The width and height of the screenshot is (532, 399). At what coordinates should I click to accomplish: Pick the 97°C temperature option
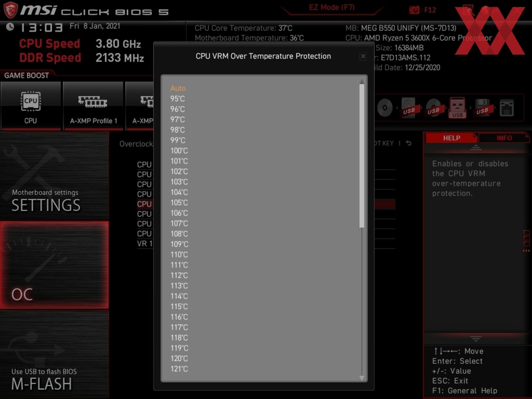pos(178,119)
